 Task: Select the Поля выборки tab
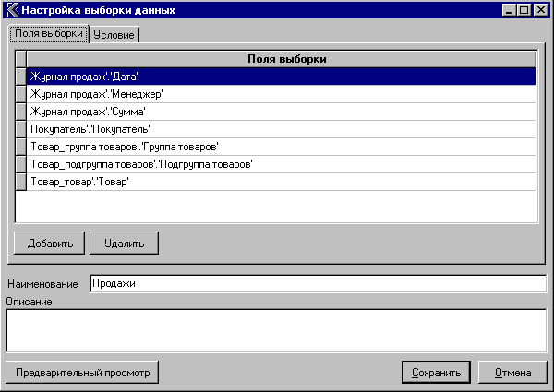coord(49,34)
